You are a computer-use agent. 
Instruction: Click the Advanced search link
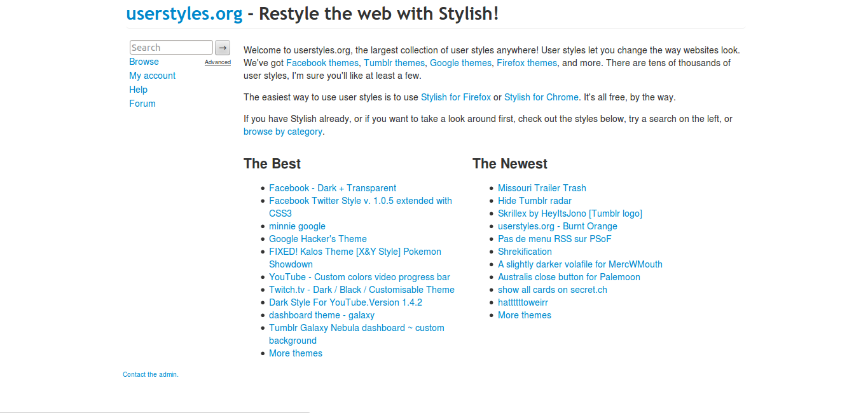click(218, 62)
